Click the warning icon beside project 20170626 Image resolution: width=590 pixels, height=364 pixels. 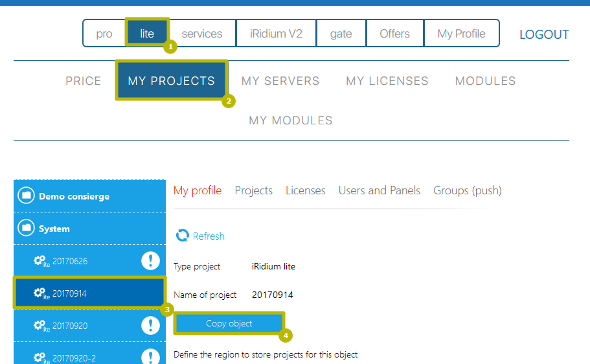click(150, 261)
